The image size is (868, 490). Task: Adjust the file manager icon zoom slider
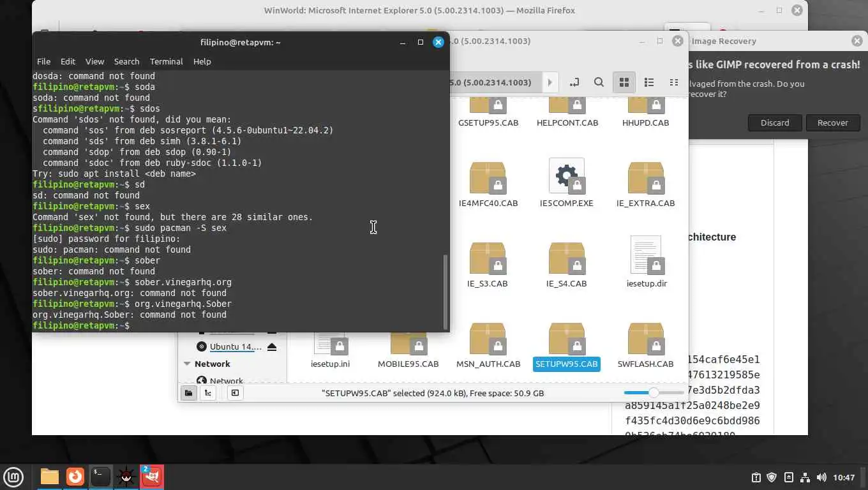[x=654, y=393]
